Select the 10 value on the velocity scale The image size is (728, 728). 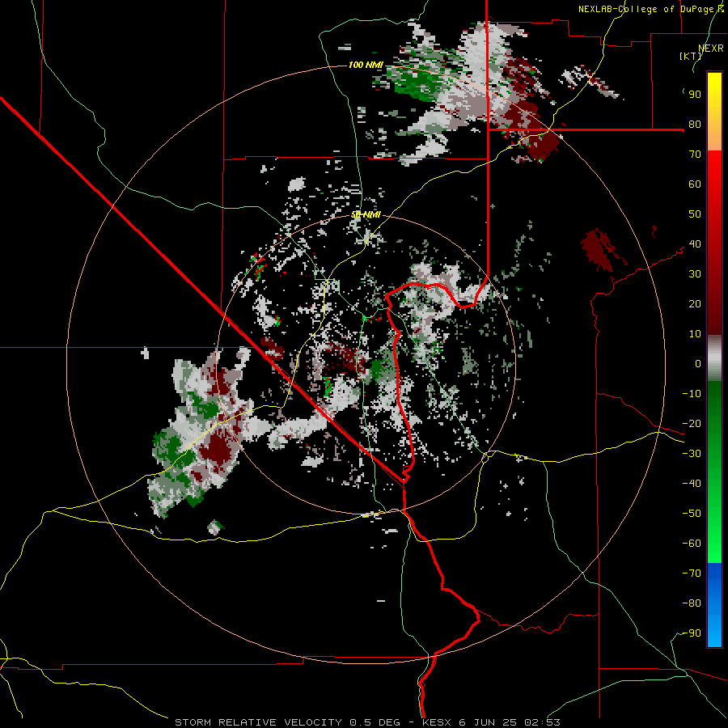[695, 334]
